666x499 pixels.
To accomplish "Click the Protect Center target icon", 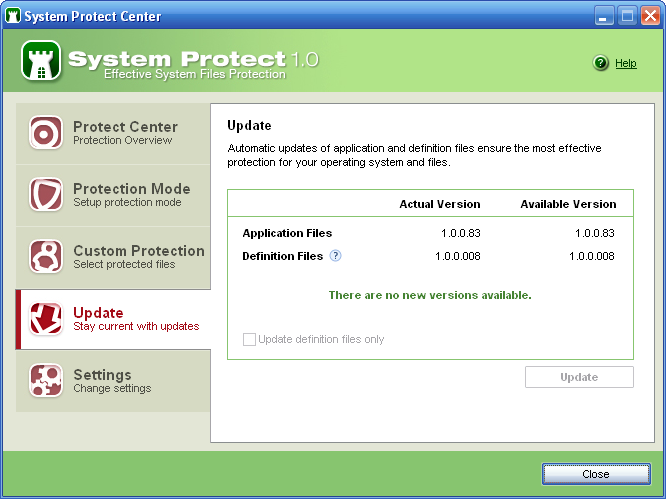I will (45, 133).
